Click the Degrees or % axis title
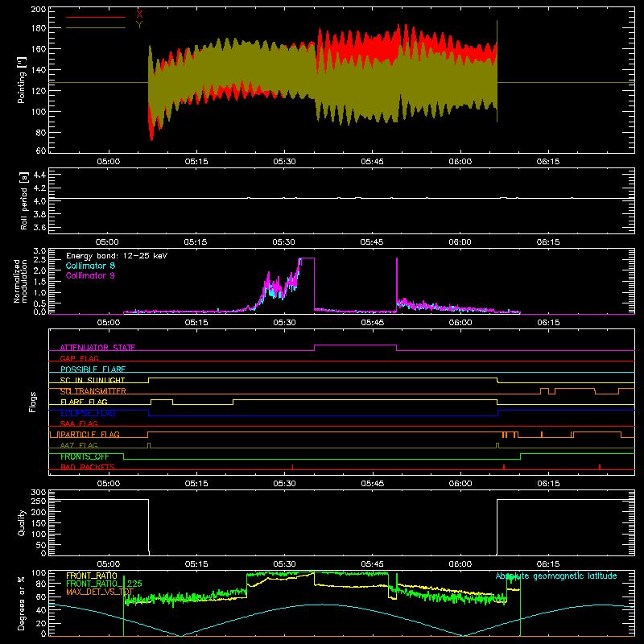 (22, 603)
